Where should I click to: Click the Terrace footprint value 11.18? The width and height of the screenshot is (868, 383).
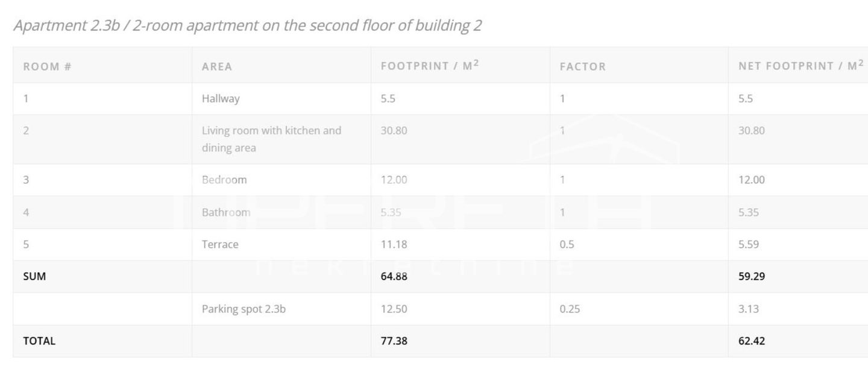click(x=394, y=244)
